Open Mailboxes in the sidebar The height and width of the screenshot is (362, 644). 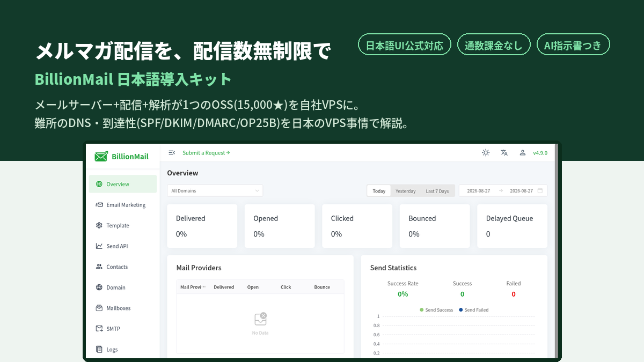[x=123, y=308]
